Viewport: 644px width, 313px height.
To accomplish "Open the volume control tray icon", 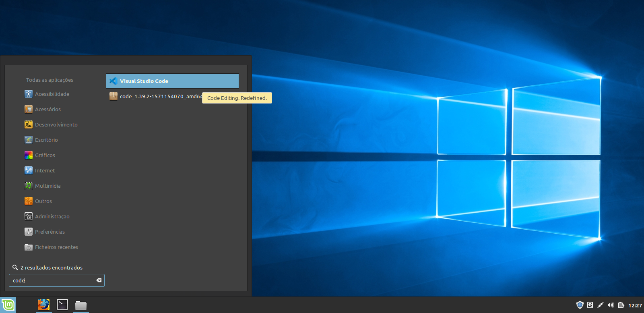I will pyautogui.click(x=611, y=305).
